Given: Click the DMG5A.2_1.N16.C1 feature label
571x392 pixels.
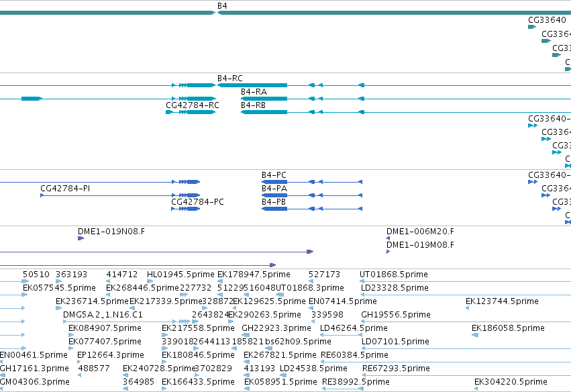Looking at the screenshot, I should click(103, 315).
